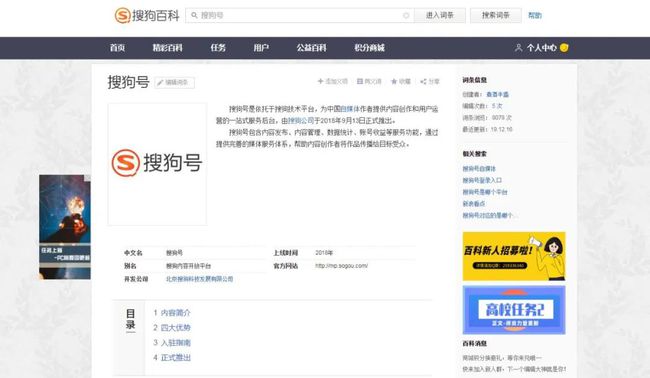
Task: Select the 公益百科 menu item
Action: [311, 48]
